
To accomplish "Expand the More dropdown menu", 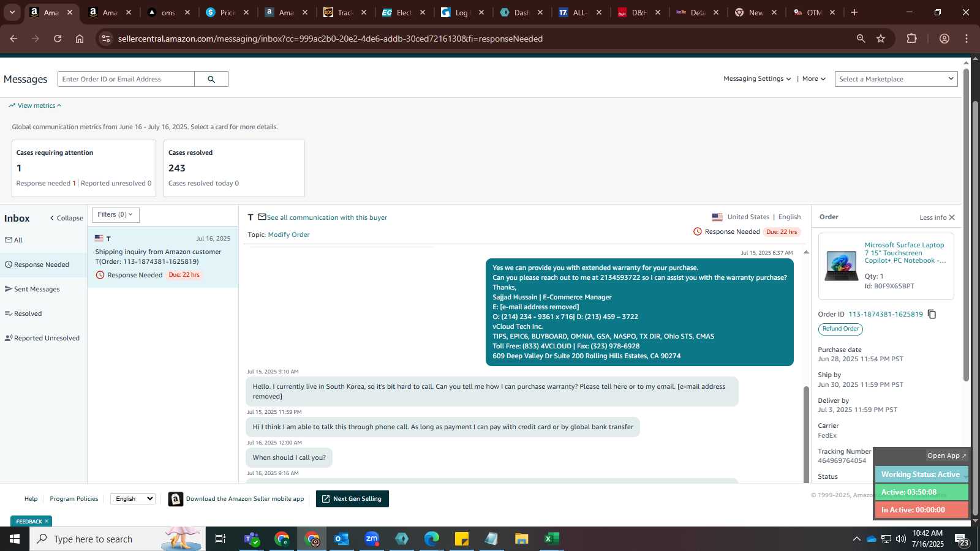I will click(814, 79).
